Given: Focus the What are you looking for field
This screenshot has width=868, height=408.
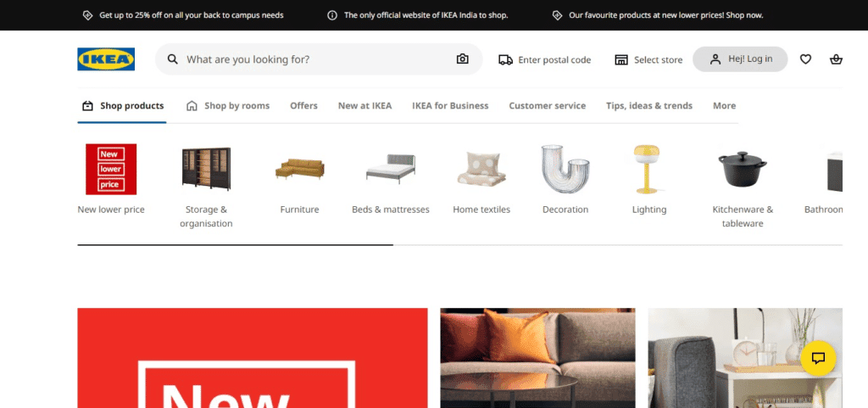Looking at the screenshot, I should click(319, 59).
